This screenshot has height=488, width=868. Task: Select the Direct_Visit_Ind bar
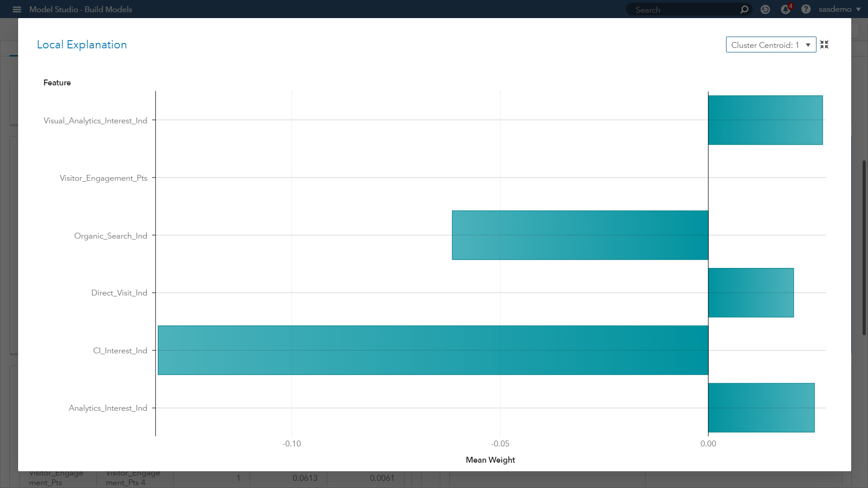[x=750, y=293]
